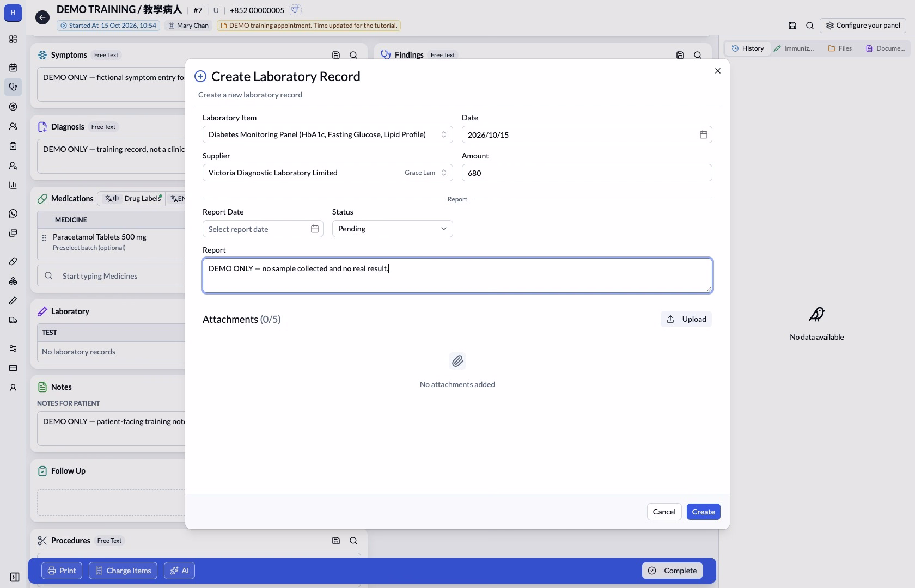
Task: Click the back arrow beside DEMO TRAINING
Action: [x=42, y=17]
